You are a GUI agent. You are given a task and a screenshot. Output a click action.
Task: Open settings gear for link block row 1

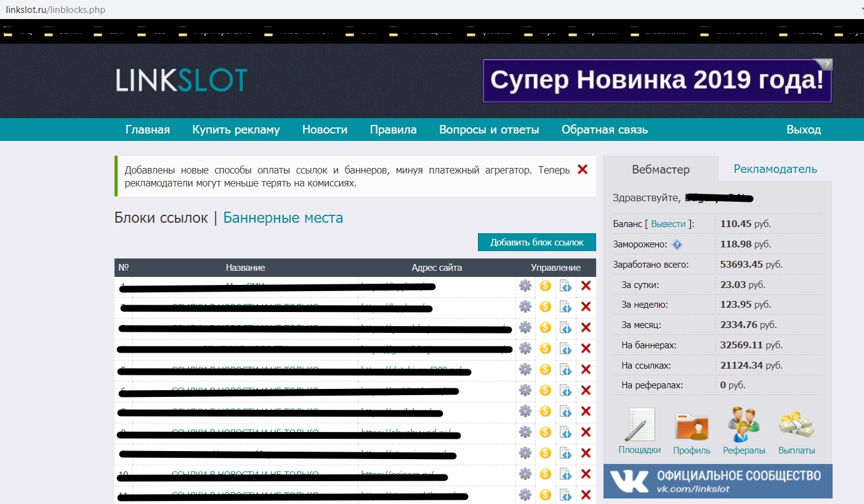tap(525, 286)
